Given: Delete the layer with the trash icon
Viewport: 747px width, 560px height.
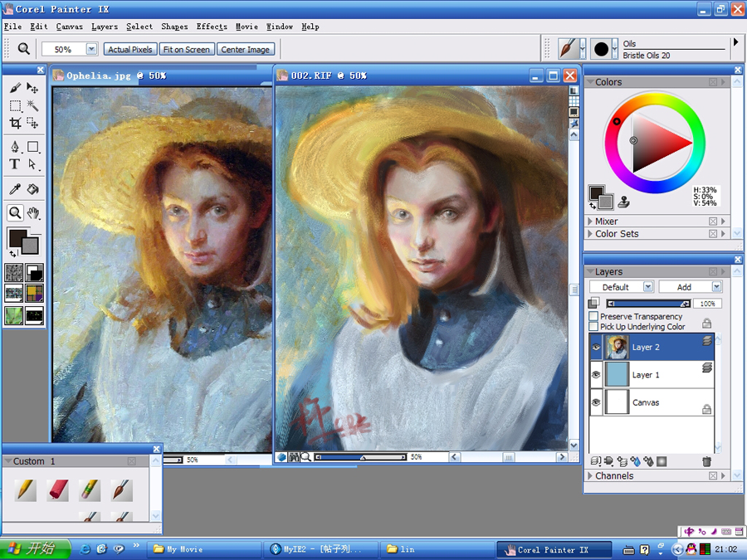Looking at the screenshot, I should (x=706, y=461).
